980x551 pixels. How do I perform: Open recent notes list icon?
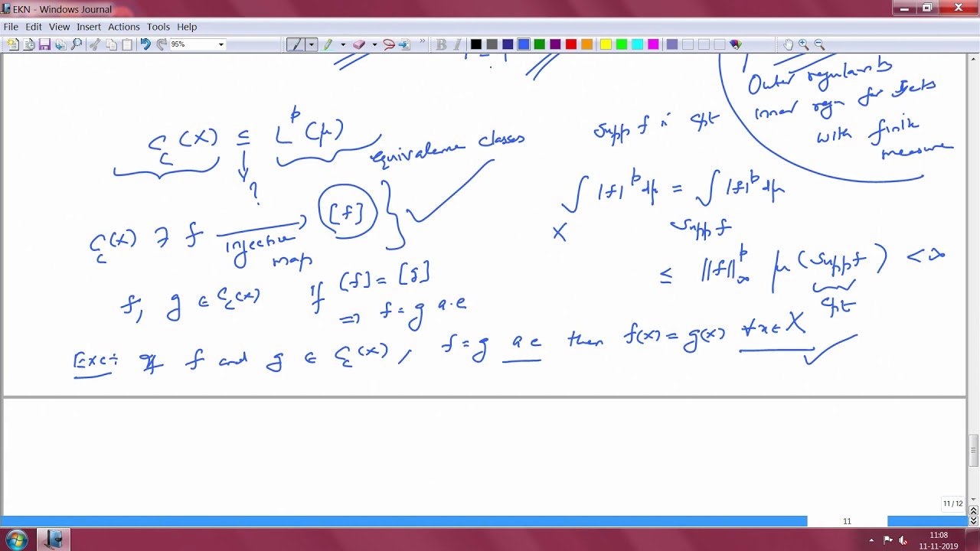pyautogui.click(x=28, y=44)
